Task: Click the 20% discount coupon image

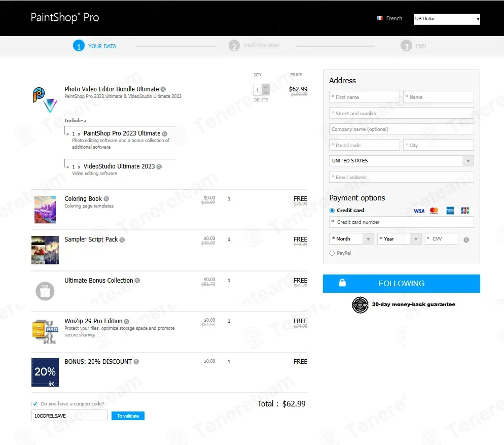Action: click(x=45, y=372)
